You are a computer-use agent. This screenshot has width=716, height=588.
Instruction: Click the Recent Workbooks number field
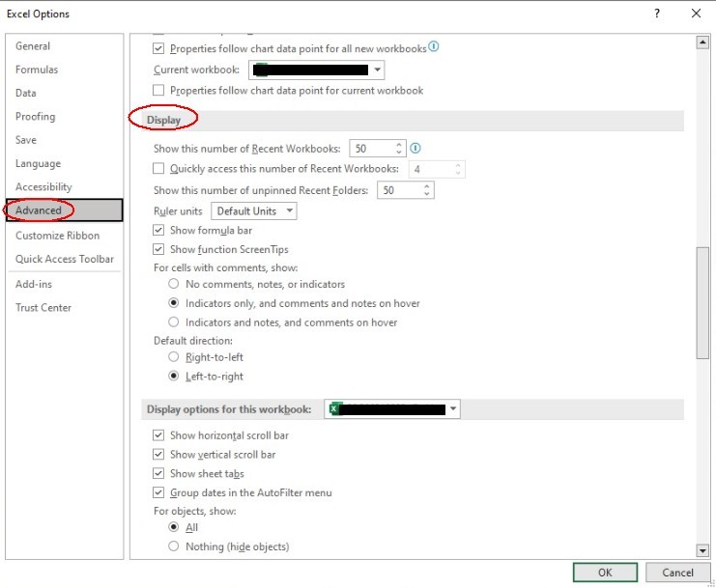pyautogui.click(x=373, y=149)
